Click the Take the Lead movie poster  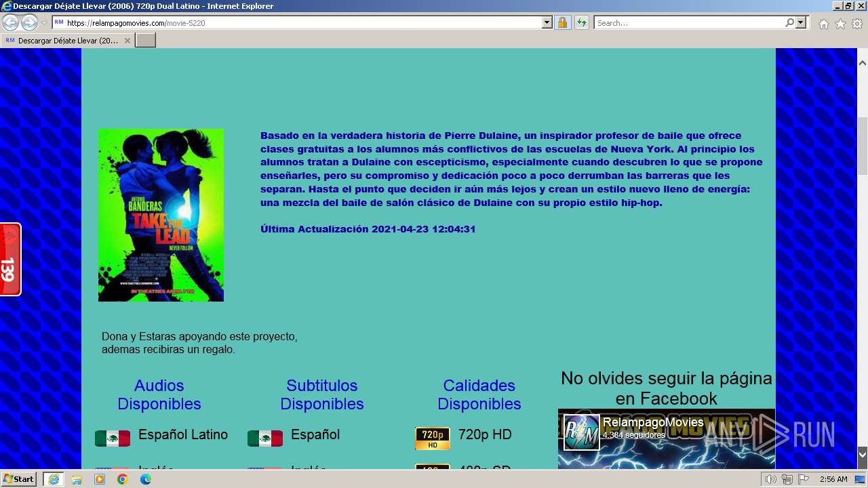[161, 215]
